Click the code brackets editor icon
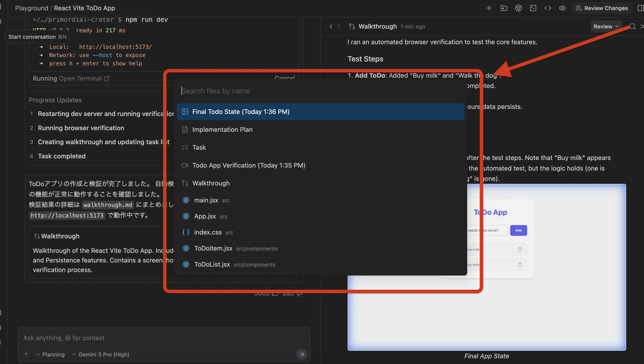The height and width of the screenshot is (364, 644). point(548,8)
